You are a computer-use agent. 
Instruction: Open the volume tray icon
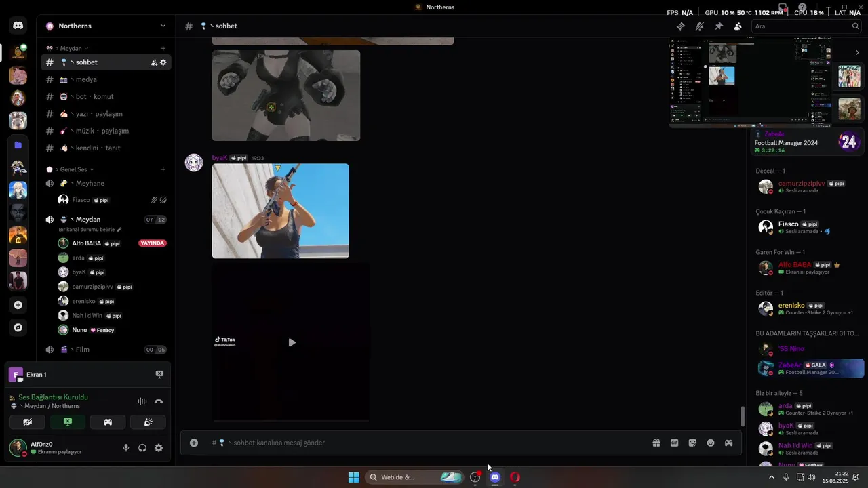click(812, 477)
